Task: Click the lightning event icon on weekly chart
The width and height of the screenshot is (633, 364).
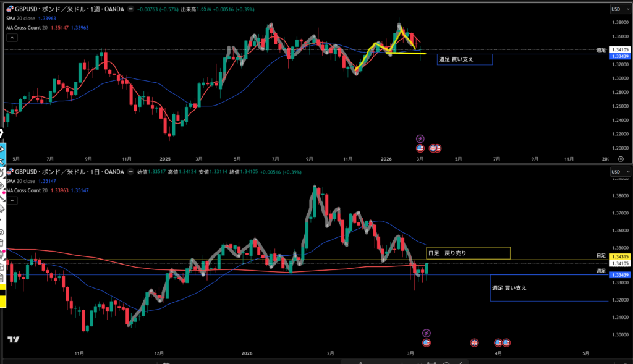Action: 420,138
